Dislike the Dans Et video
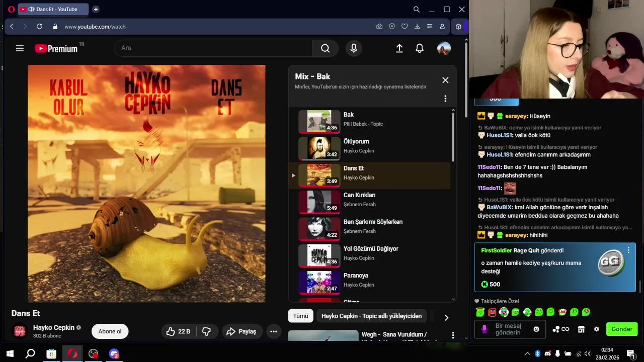This screenshot has width=644, height=362. tap(206, 331)
